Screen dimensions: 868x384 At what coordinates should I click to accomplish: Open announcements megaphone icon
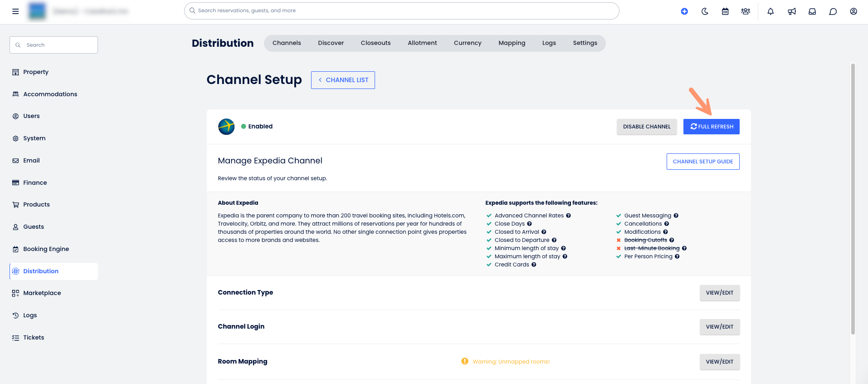point(792,11)
